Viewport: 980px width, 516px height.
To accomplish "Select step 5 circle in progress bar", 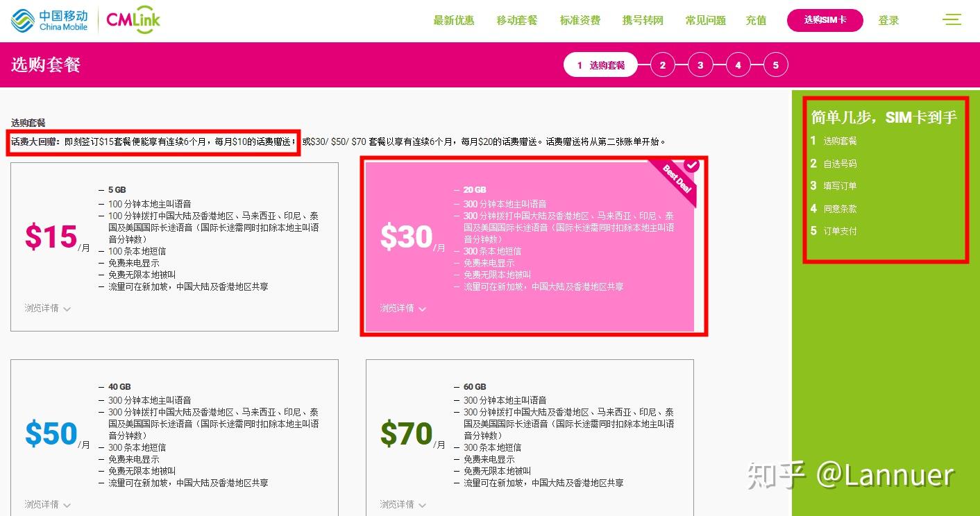I will (775, 65).
